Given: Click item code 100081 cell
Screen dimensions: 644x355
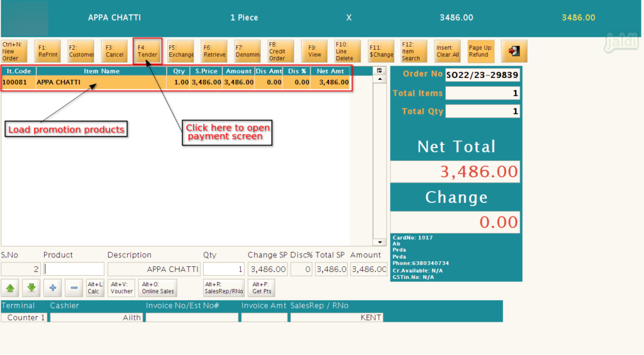Looking at the screenshot, I should click(19, 82).
